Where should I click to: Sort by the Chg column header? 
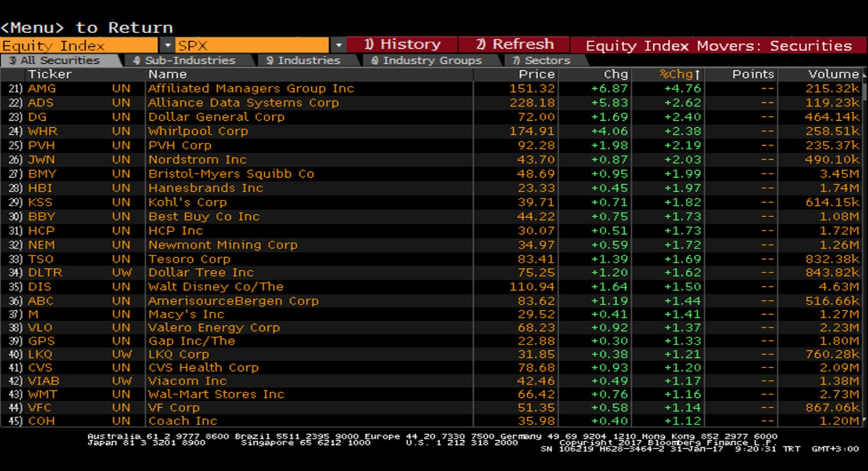point(615,74)
